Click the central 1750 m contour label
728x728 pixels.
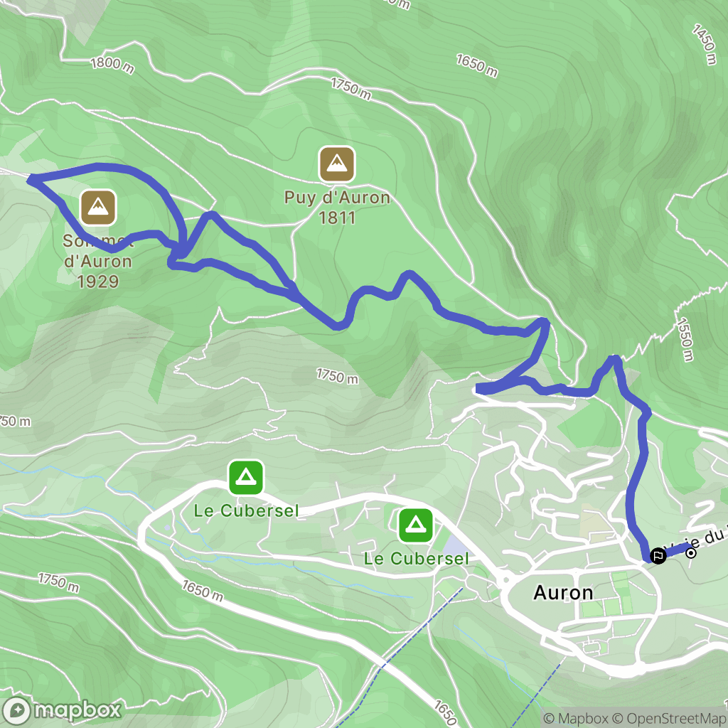[338, 376]
